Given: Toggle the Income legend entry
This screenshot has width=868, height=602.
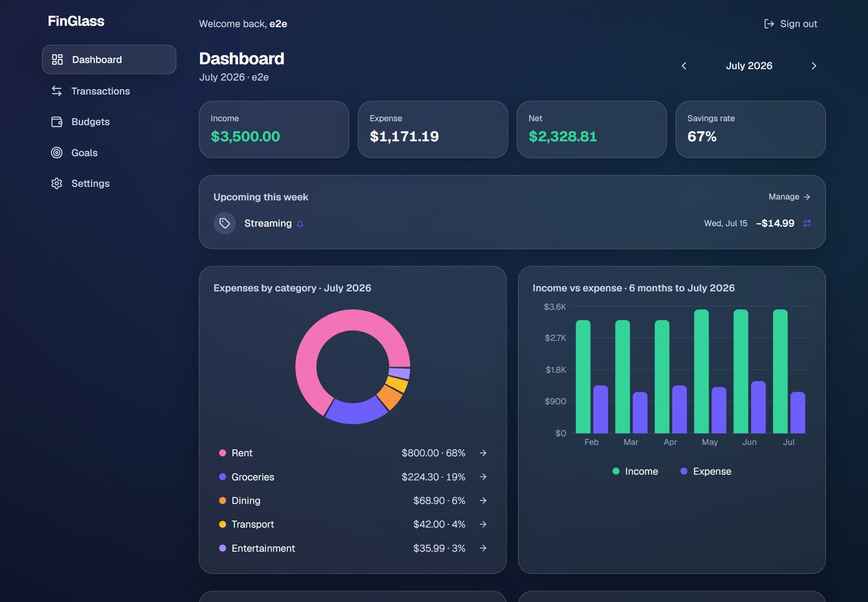Looking at the screenshot, I should click(x=635, y=471).
